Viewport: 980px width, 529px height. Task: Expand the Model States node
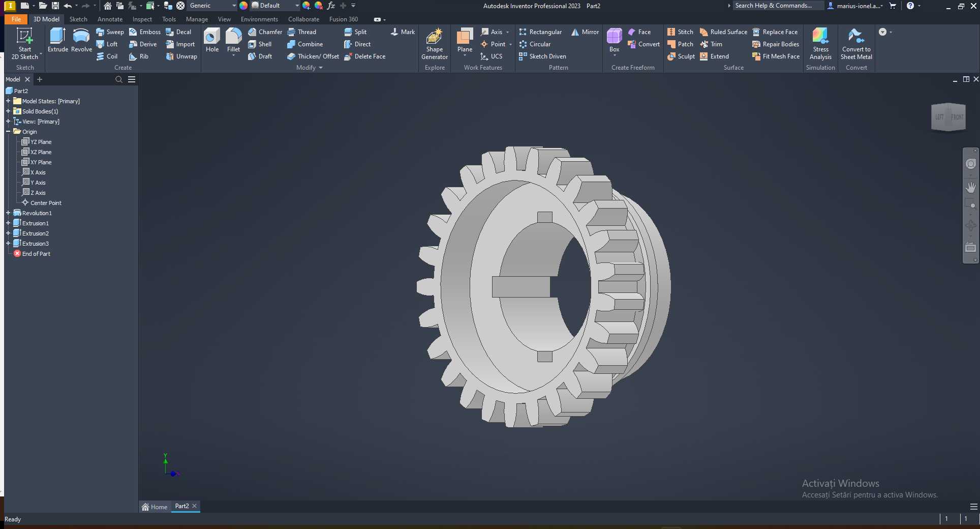coord(8,101)
